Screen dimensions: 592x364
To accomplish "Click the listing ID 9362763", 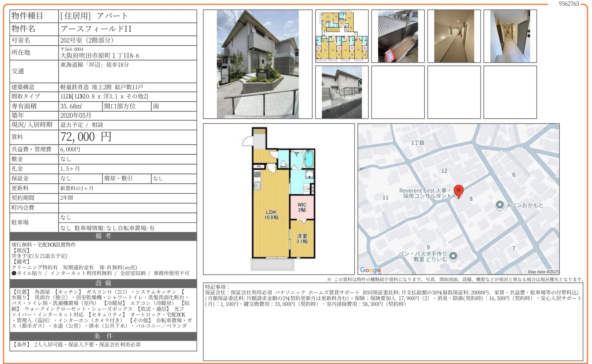I will point(569,4).
